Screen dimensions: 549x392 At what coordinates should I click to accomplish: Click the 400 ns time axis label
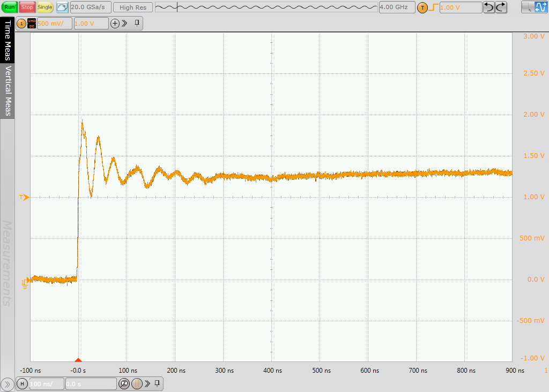tap(272, 371)
